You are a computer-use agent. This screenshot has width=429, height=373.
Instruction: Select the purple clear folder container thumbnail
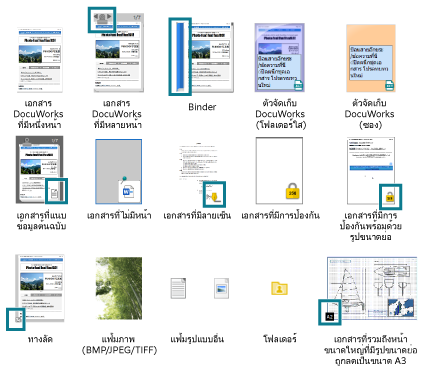point(280,57)
